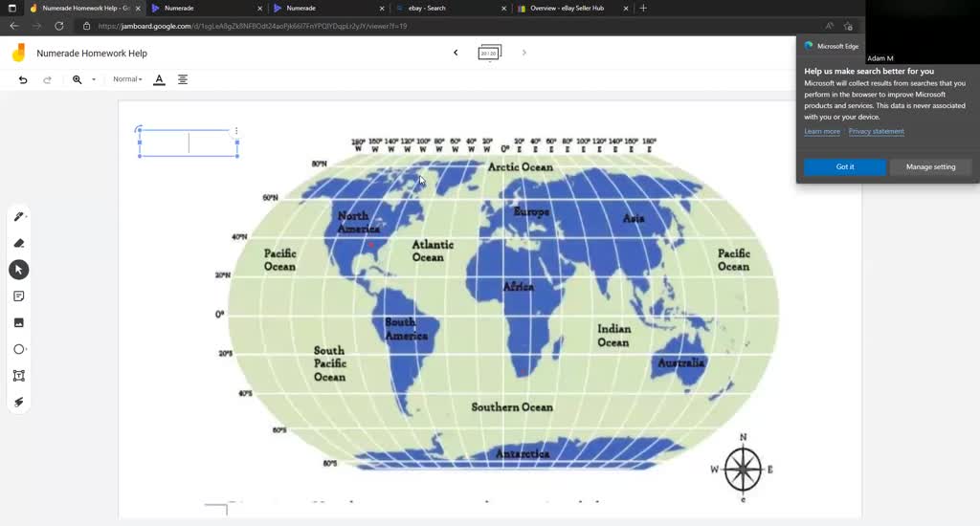Viewport: 980px width, 526px height.
Task: Open the tab actions menu icon
Action: (x=11, y=8)
